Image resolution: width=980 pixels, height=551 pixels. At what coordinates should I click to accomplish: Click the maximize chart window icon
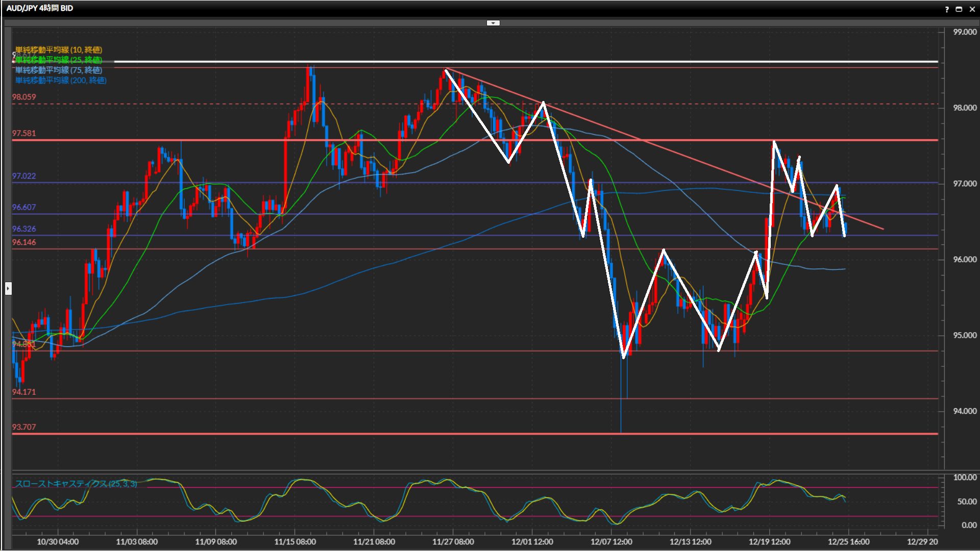coord(959,9)
